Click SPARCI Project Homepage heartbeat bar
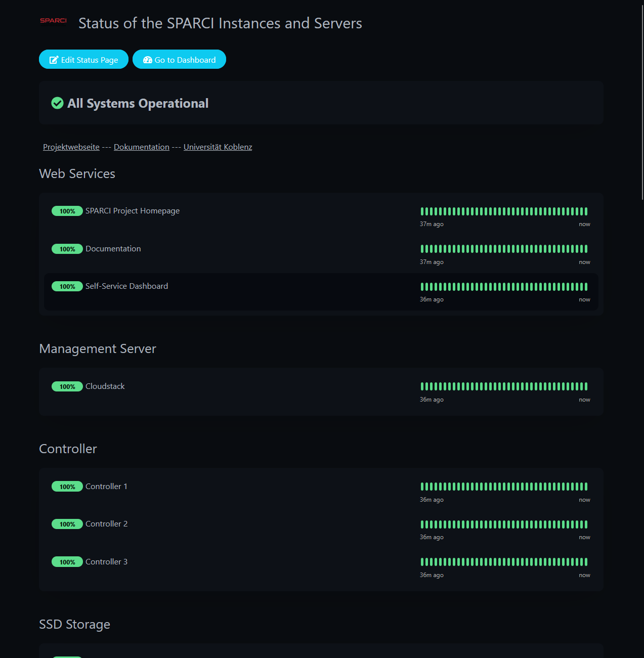This screenshot has height=658, width=644. pos(504,211)
